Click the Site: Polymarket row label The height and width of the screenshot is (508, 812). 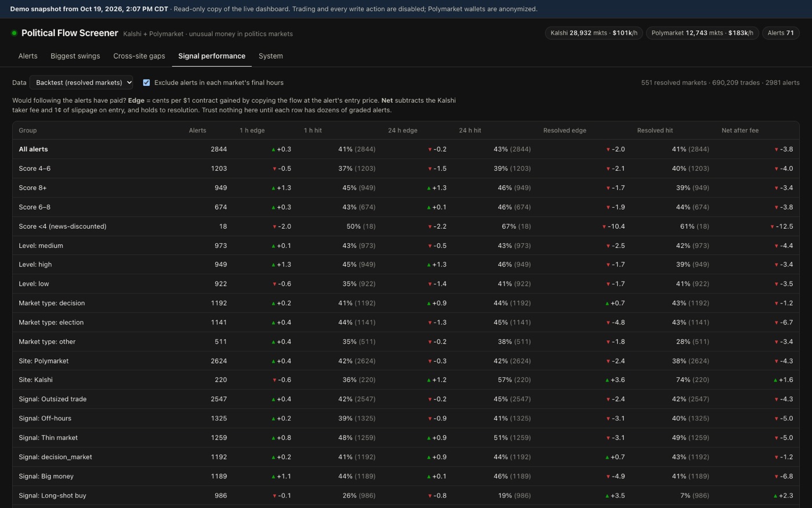[43, 361]
